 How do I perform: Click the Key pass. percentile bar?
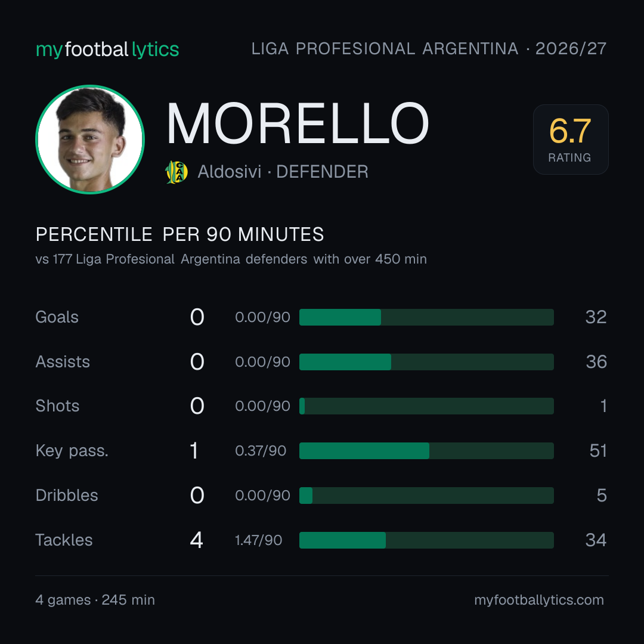coord(426,451)
